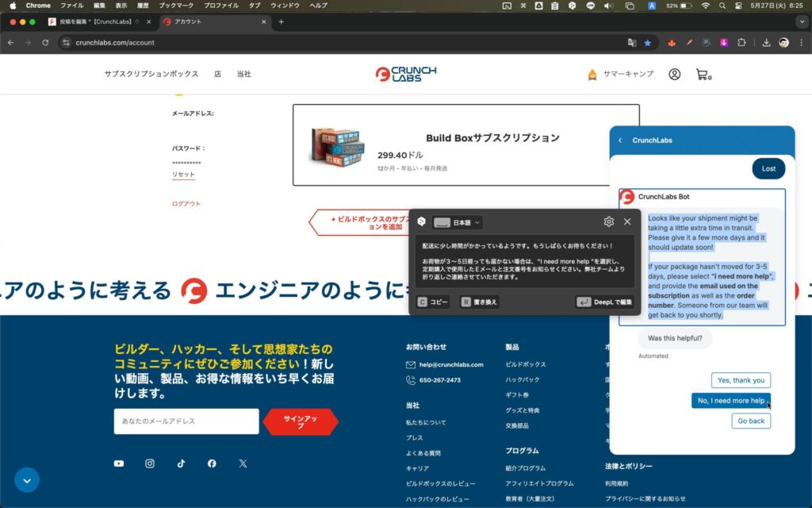Open サブスクリプションボックス nav menu
This screenshot has width=812, height=508.
pyautogui.click(x=151, y=74)
